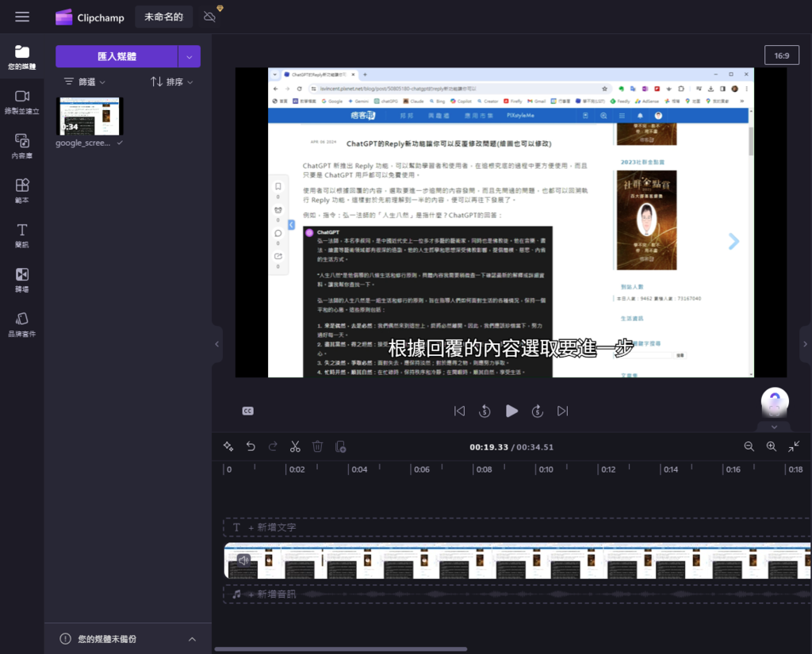812x654 pixels.
Task: Open the 內容庫 content library
Action: pos(21,147)
